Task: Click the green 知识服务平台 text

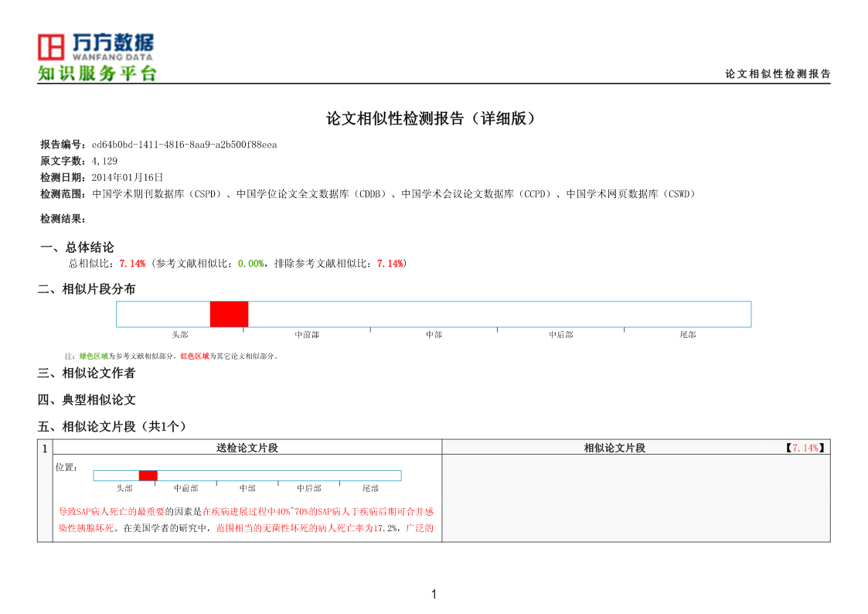Action: tap(97, 73)
